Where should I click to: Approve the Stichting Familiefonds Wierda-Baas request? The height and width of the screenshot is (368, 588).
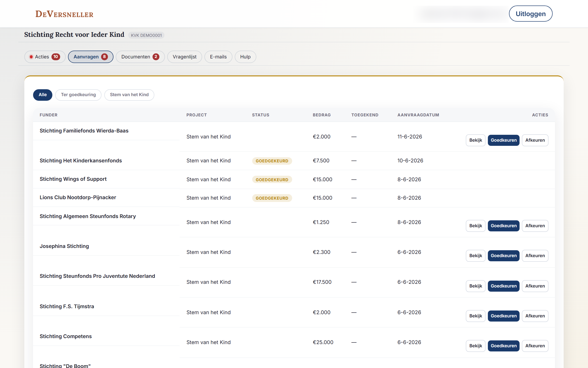click(x=503, y=140)
